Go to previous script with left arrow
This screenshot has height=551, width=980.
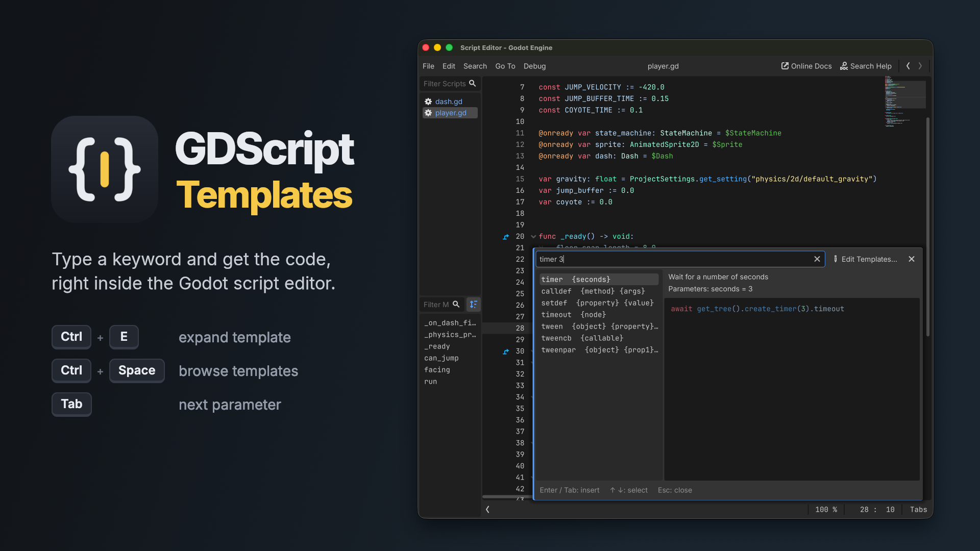pyautogui.click(x=908, y=66)
